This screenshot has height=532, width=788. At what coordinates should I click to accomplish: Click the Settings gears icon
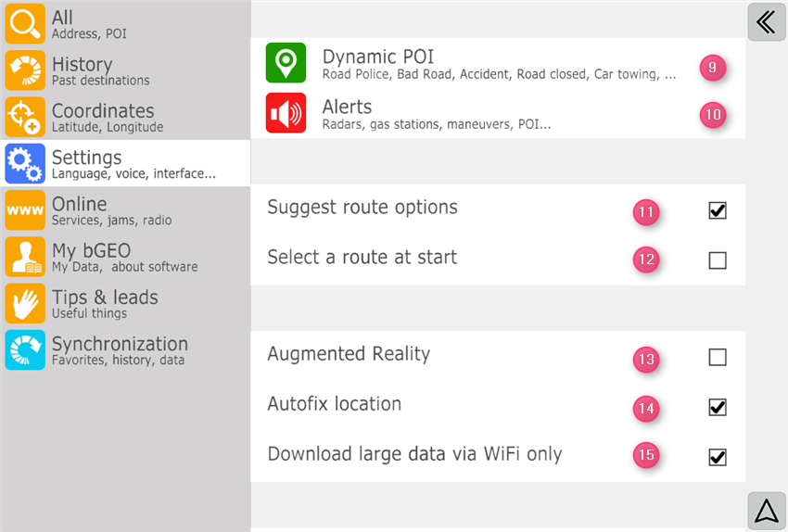tap(25, 164)
